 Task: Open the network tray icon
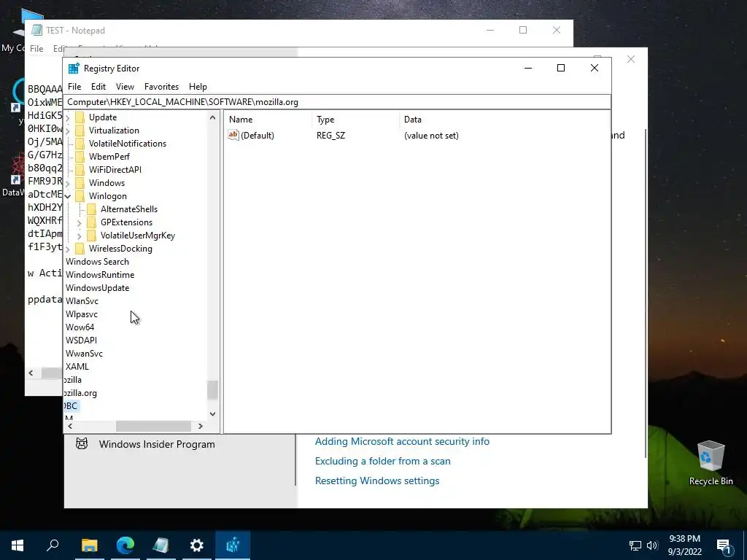(x=635, y=545)
